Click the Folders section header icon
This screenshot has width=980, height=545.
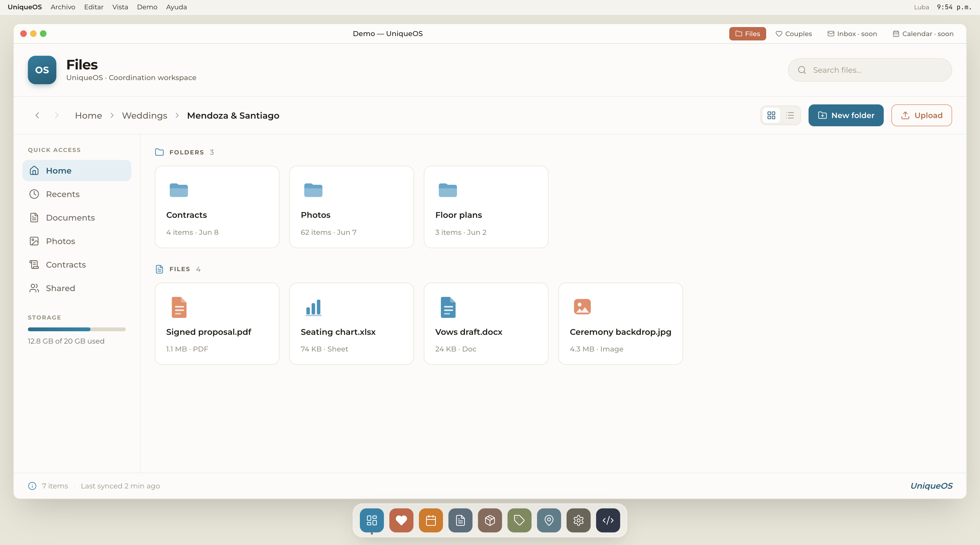pos(159,152)
